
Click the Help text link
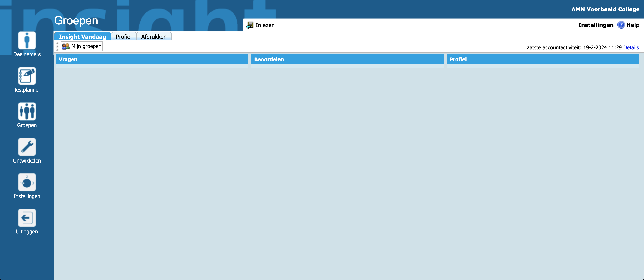(x=633, y=25)
